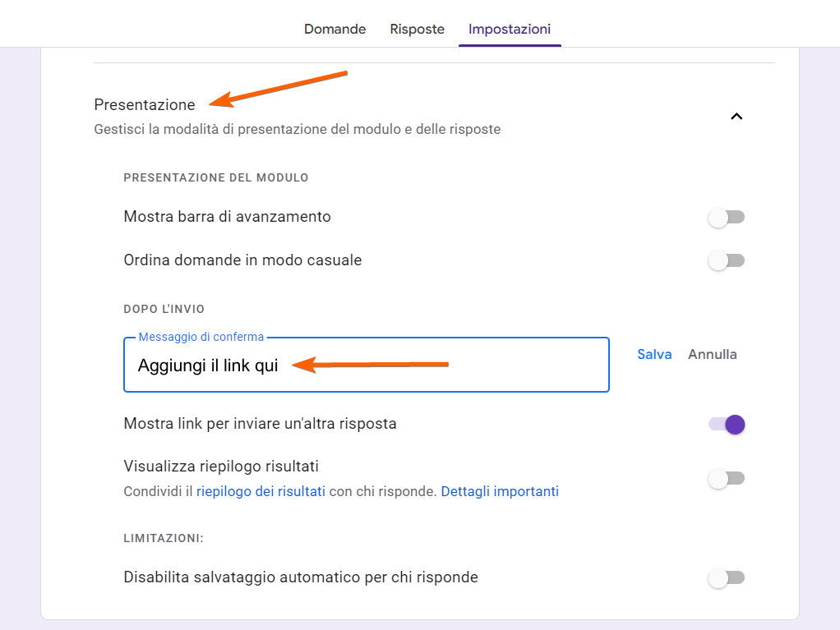
Task: Enable Disabilita salvataggio automatico switch
Action: tap(727, 578)
